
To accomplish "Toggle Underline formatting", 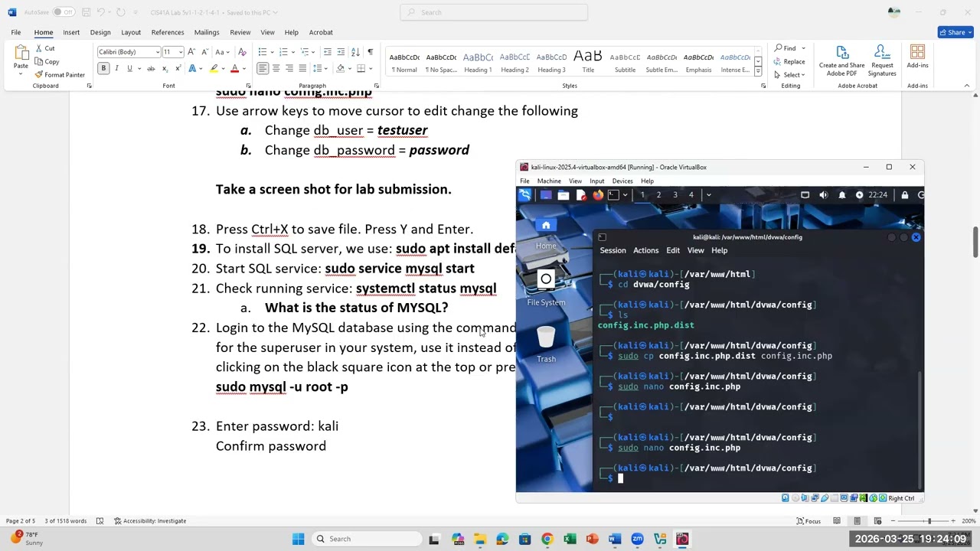I will click(129, 68).
